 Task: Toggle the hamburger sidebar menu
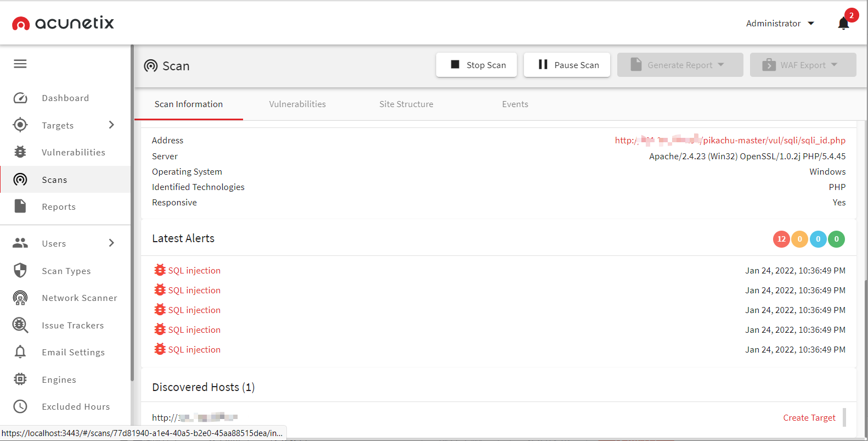coord(20,64)
